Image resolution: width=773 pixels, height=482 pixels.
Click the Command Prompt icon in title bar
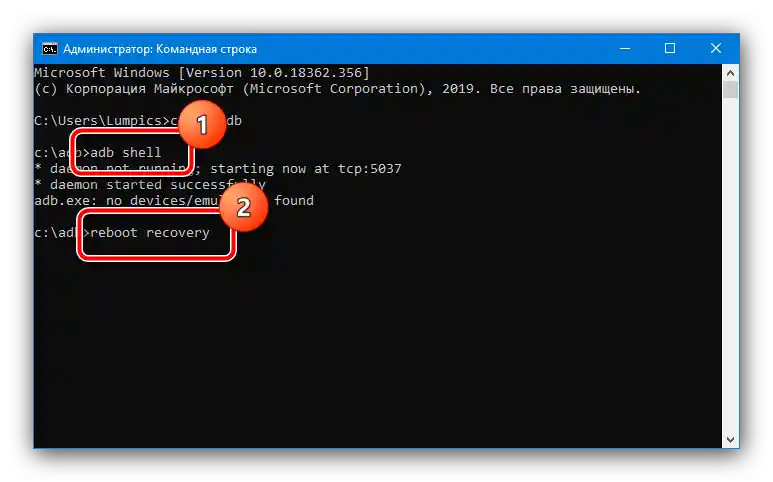[x=49, y=49]
